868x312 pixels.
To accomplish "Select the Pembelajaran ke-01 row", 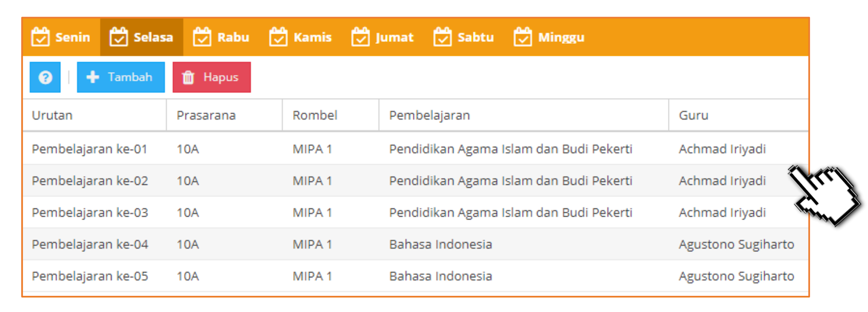I will (x=416, y=149).
